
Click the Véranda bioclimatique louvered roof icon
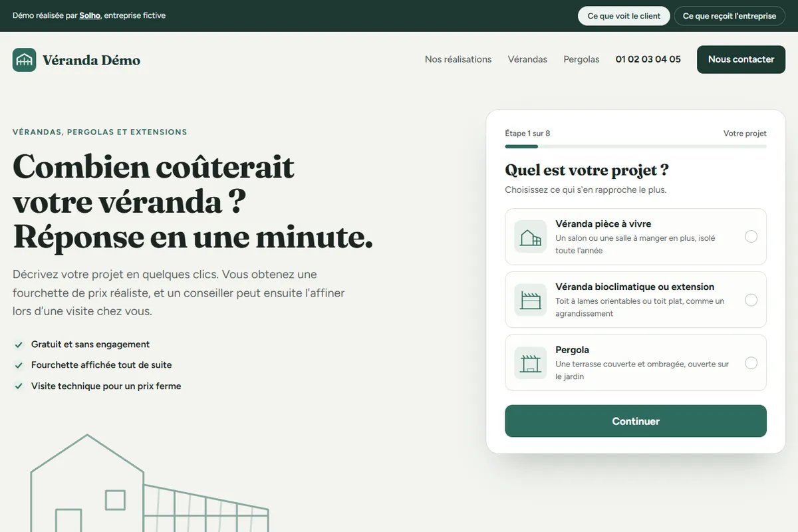pos(530,300)
